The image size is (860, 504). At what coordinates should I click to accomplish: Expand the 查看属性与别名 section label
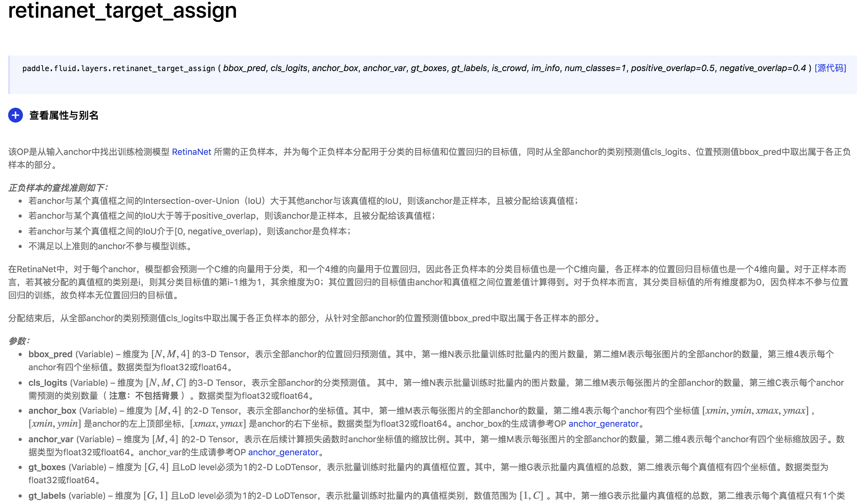(x=64, y=115)
